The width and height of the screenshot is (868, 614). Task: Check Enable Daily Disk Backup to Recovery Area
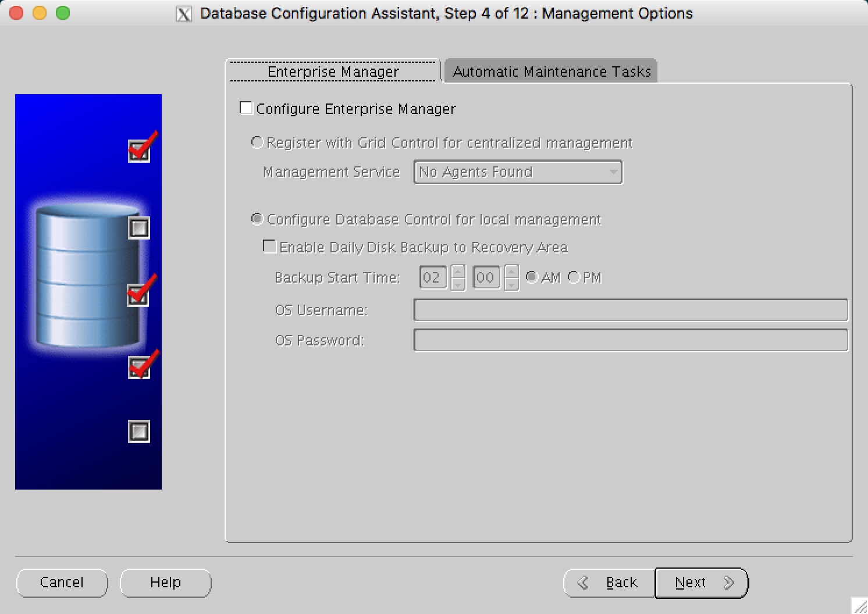[270, 247]
